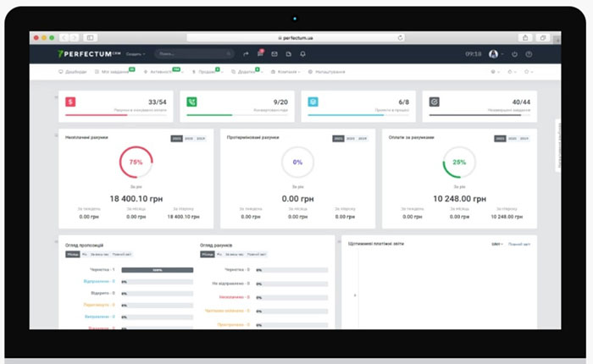Open the user avatar dropdown menu

click(x=495, y=54)
